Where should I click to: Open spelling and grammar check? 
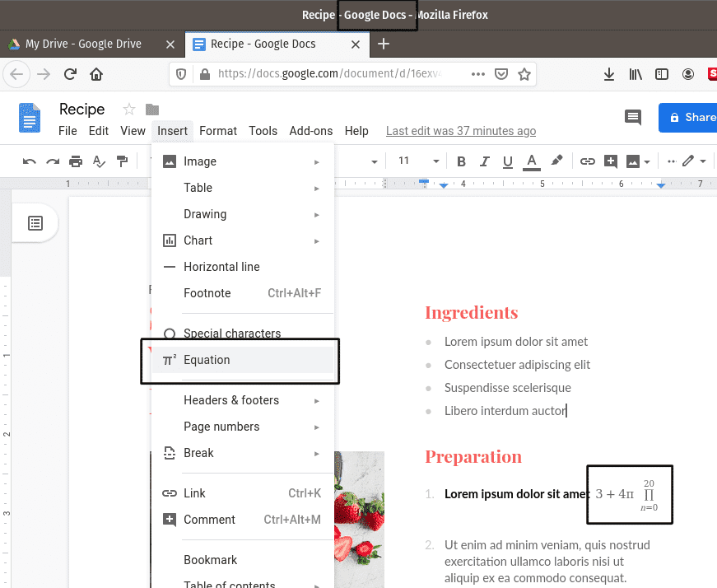click(99, 161)
